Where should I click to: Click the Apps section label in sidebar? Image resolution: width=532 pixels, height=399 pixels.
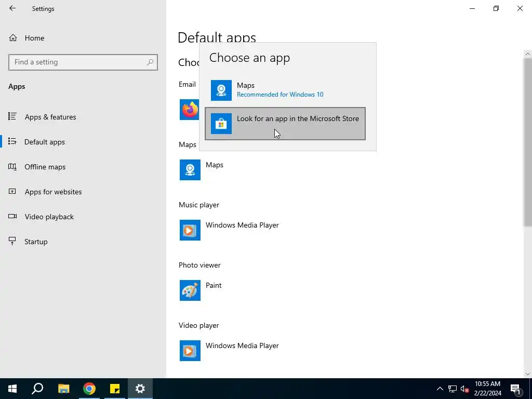[17, 87]
